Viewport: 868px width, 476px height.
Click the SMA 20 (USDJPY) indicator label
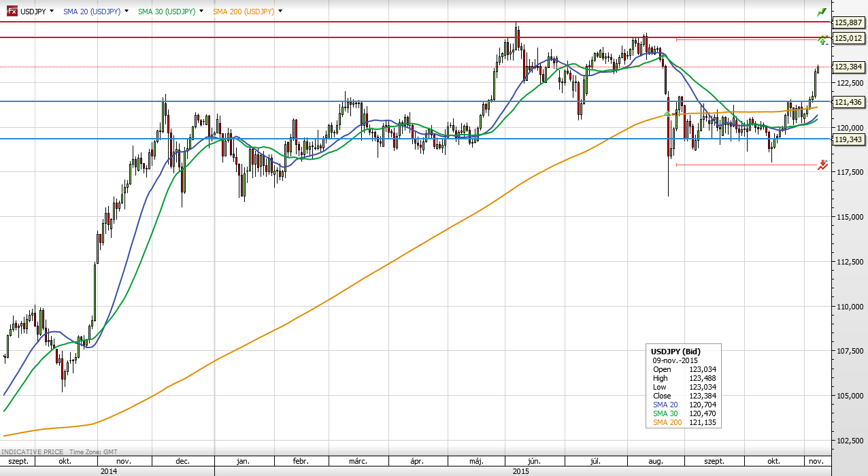(x=91, y=12)
